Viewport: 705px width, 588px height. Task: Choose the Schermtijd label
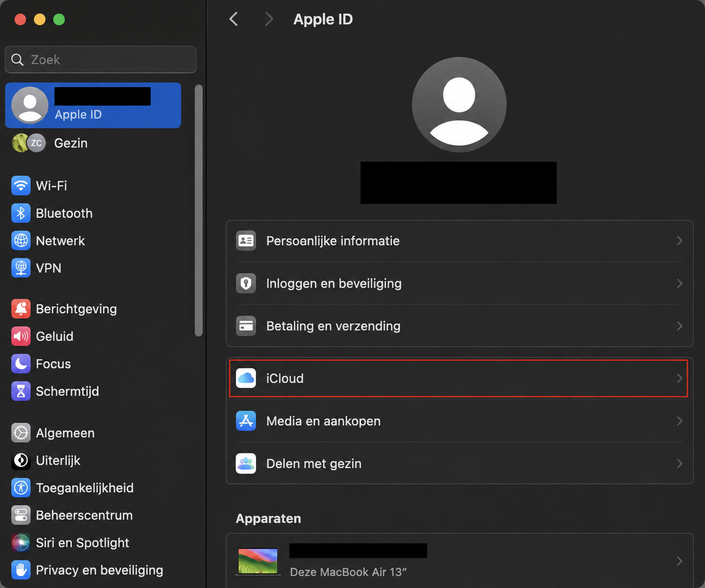click(x=67, y=391)
